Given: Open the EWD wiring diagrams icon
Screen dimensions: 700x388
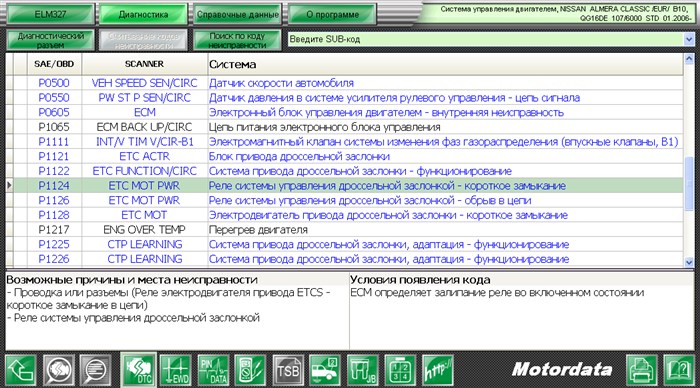Looking at the screenshot, I should click(x=175, y=370).
